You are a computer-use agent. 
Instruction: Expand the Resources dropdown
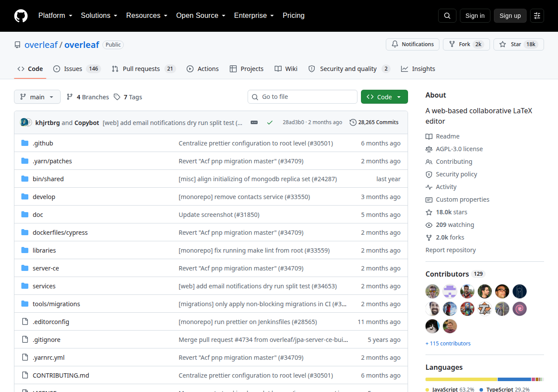pos(147,16)
